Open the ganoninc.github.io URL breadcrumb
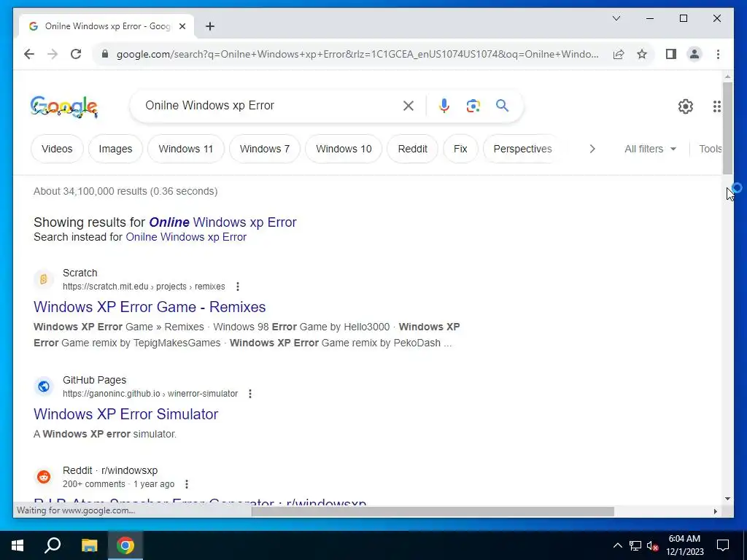This screenshot has height=560, width=747. coord(150,394)
